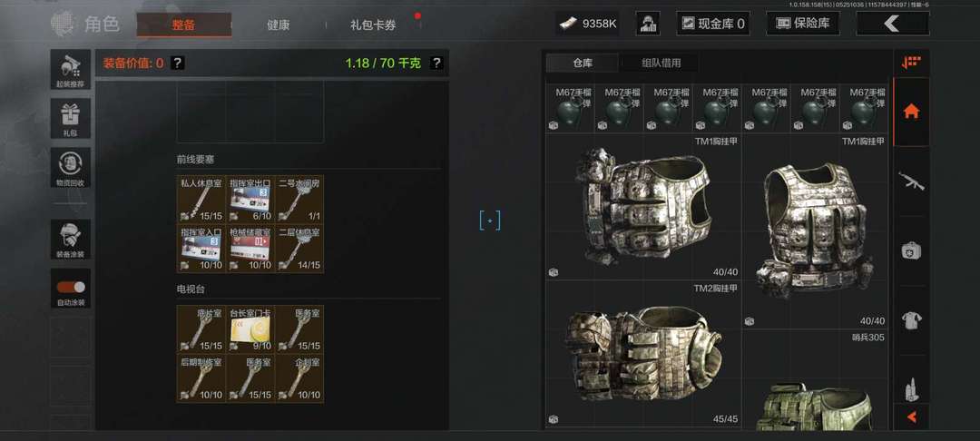Select the 企划室 key
This screenshot has width=980, height=441.
[x=299, y=377]
